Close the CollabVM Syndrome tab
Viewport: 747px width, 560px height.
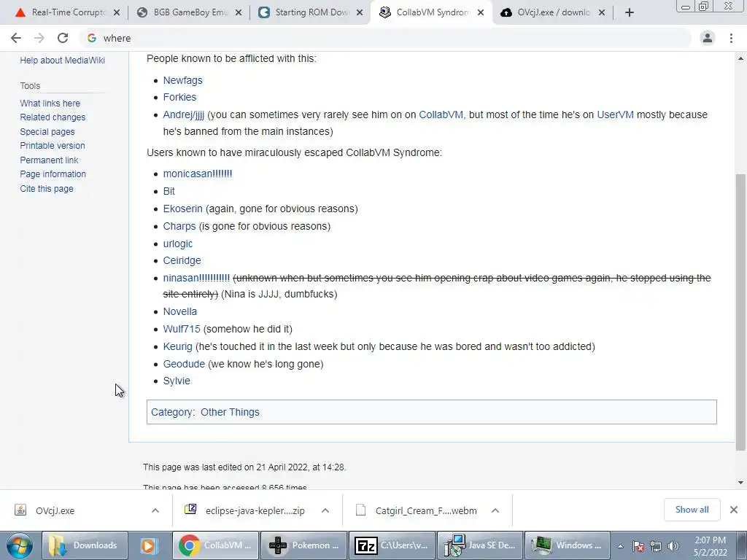click(x=481, y=13)
